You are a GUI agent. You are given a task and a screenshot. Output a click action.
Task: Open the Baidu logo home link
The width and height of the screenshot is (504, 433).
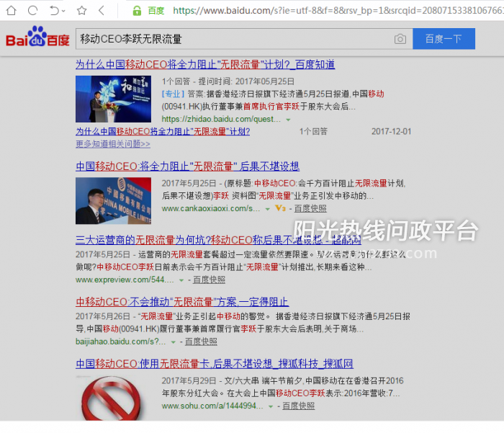pos(37,36)
